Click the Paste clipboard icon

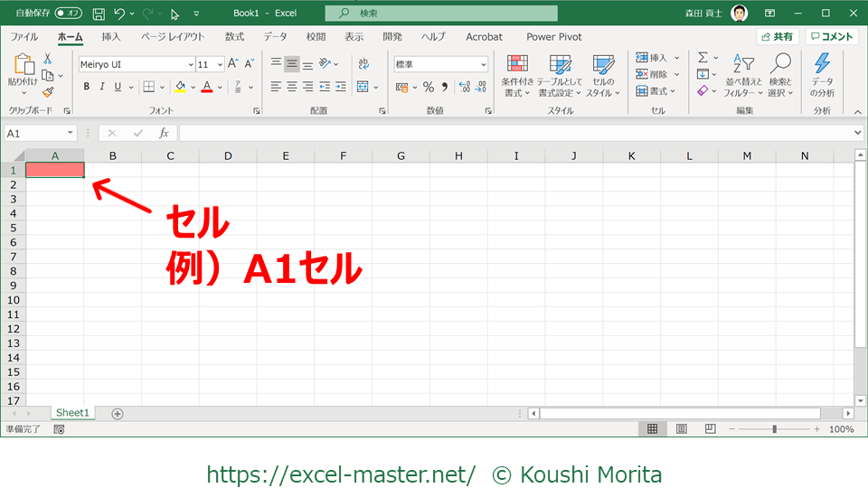click(x=23, y=65)
